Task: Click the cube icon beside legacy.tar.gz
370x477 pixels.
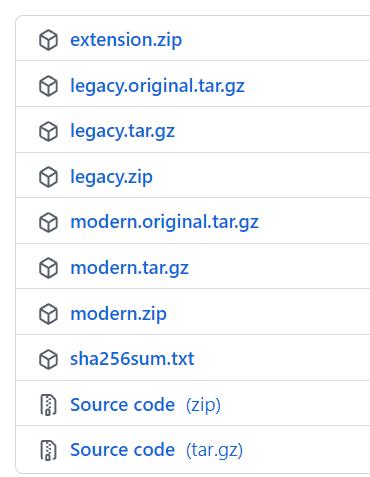Action: pyautogui.click(x=49, y=131)
